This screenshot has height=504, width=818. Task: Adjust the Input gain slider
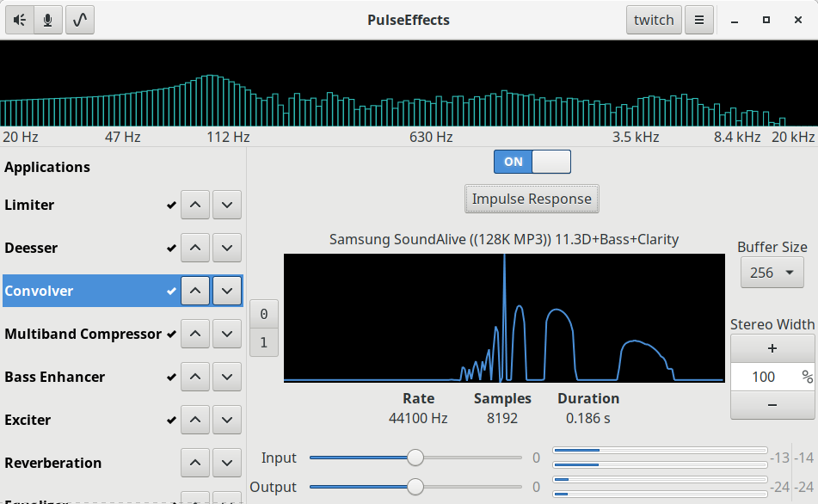(416, 458)
